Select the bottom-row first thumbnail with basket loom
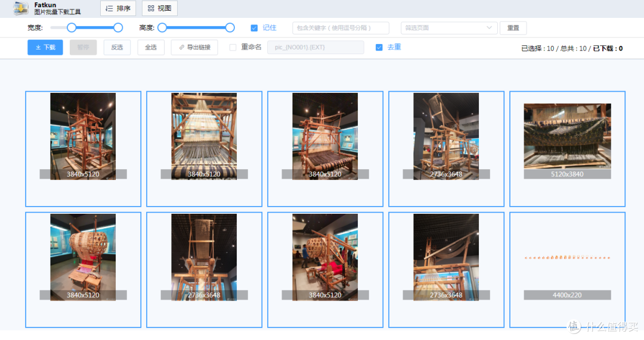The height and width of the screenshot is (340, 644). coord(83,257)
